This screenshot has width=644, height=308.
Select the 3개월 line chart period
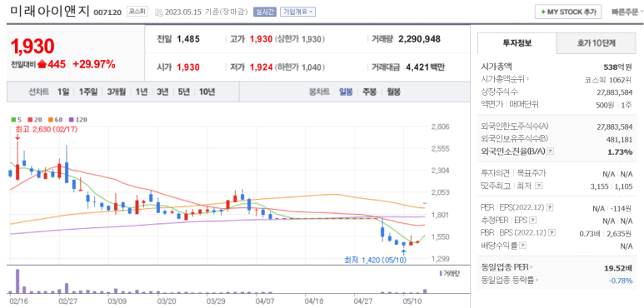coord(117,92)
